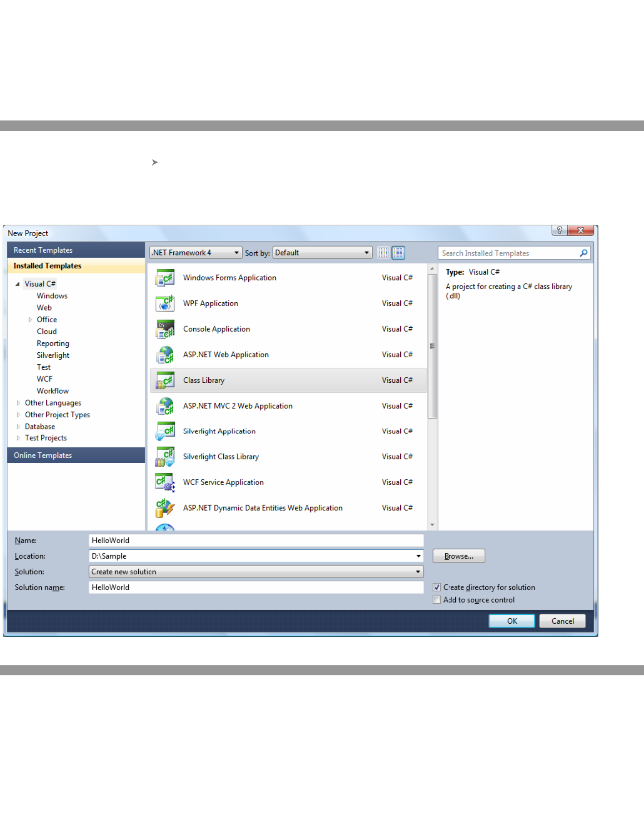Select the Cloud template category

pos(47,331)
